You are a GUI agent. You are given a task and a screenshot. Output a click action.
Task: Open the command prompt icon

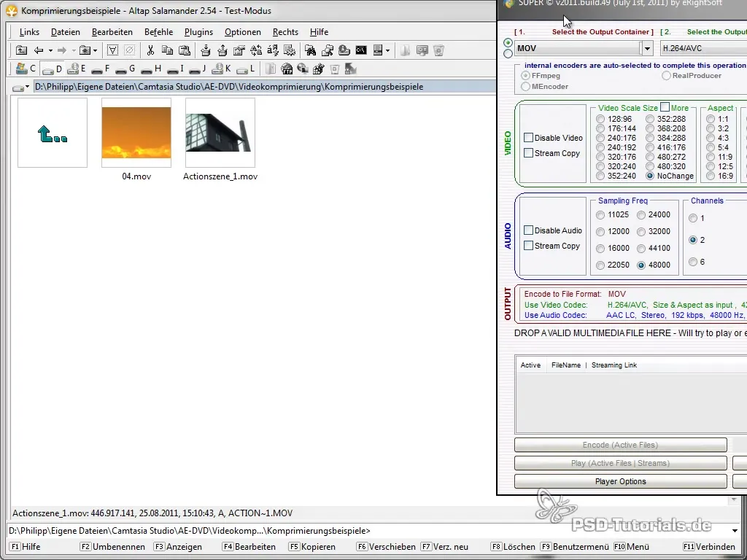click(x=361, y=50)
